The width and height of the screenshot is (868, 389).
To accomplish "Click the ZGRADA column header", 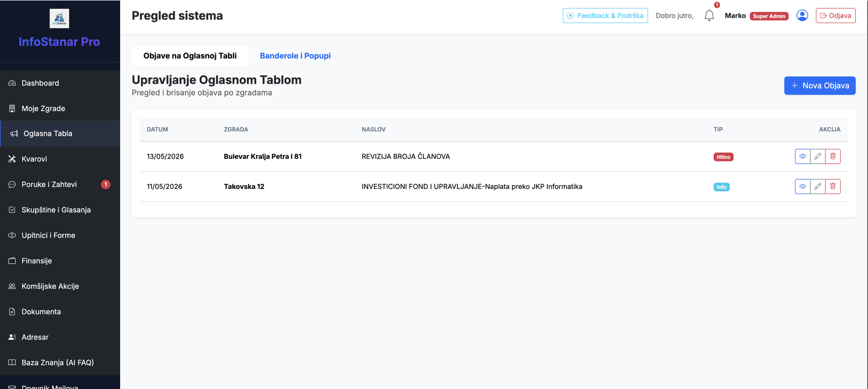I will 236,129.
